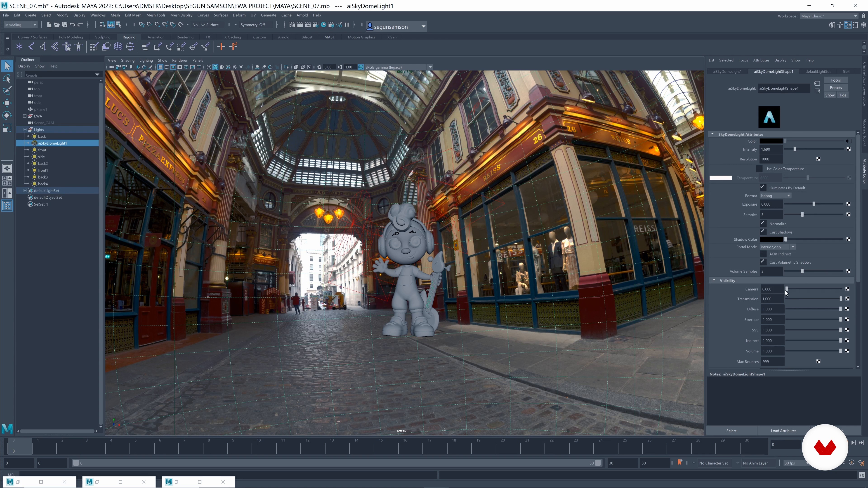Open viewport Lighting menu
Viewport: 868px width, 488px height.
(146, 60)
